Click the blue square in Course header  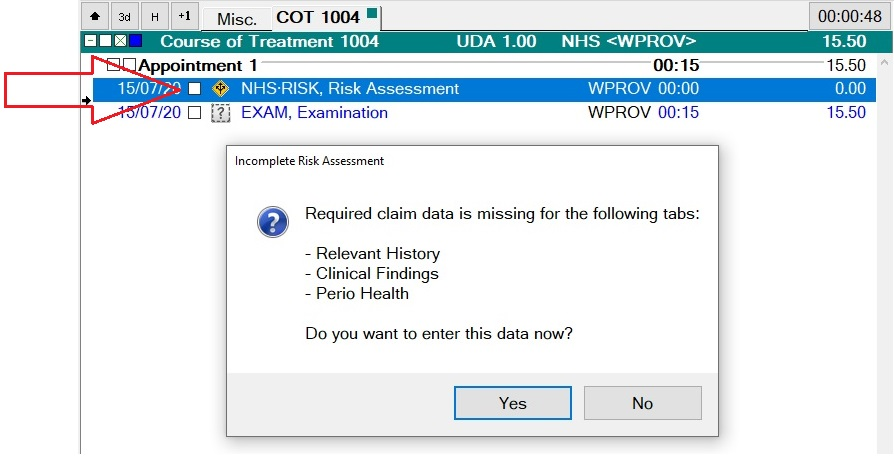pyautogui.click(x=135, y=42)
